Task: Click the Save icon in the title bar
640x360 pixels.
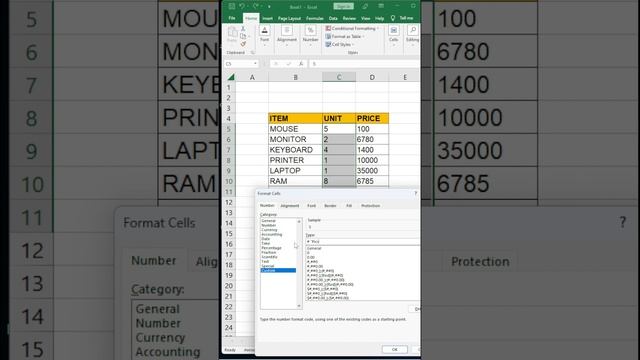Action: pos(232,7)
